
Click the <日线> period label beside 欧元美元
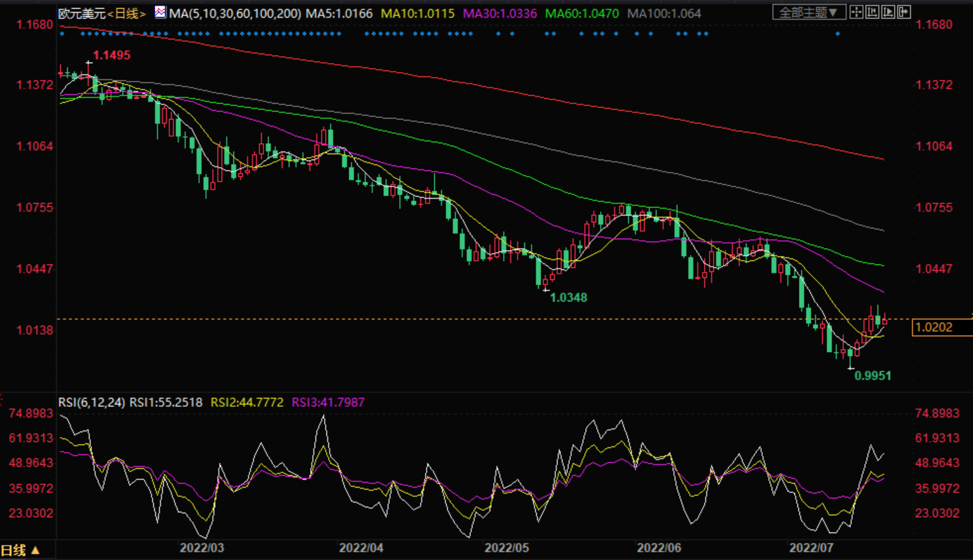click(127, 13)
